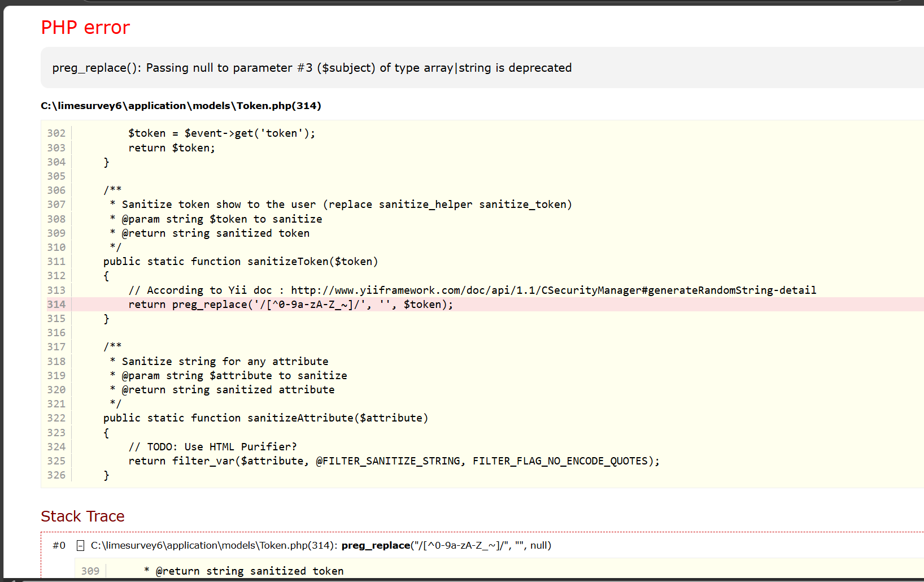Viewport: 924px width, 582px height.
Task: Click the Stack Trace heading
Action: (x=82, y=516)
